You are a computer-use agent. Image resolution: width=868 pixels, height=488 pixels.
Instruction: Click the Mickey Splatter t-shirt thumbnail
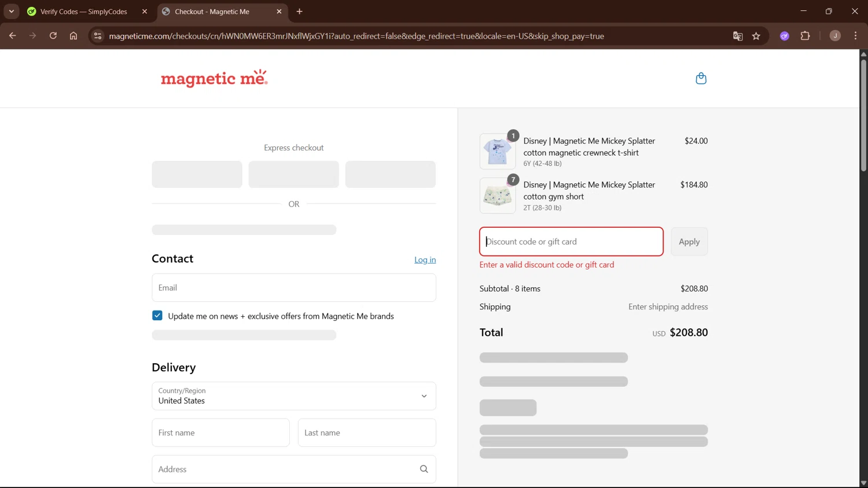pos(498,151)
